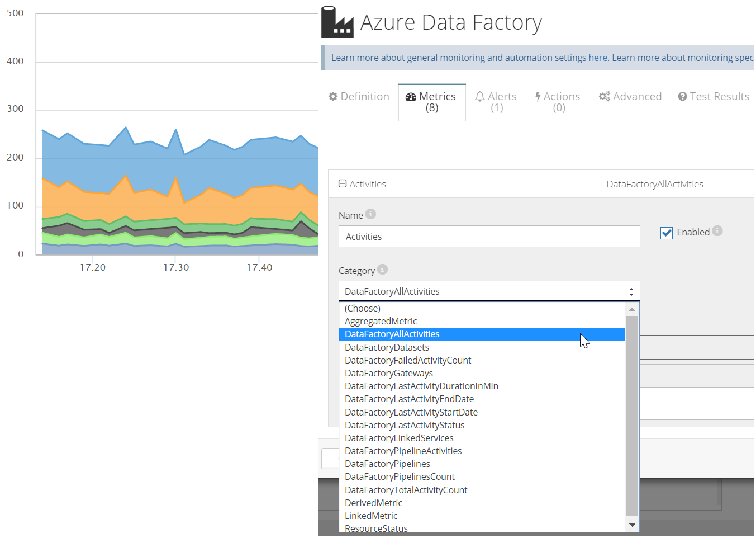Click the gears icon beside Advanced
This screenshot has width=756, height=538.
[605, 96]
